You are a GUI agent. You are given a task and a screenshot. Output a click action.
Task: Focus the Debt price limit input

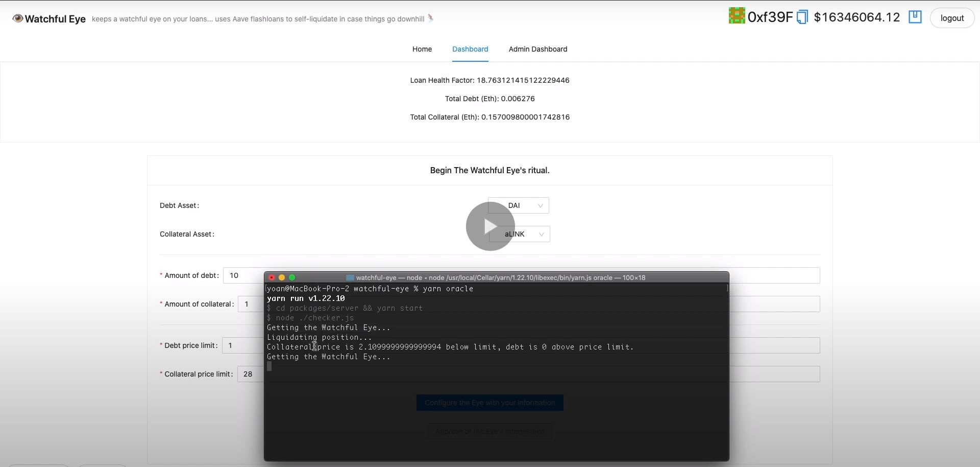521,345
